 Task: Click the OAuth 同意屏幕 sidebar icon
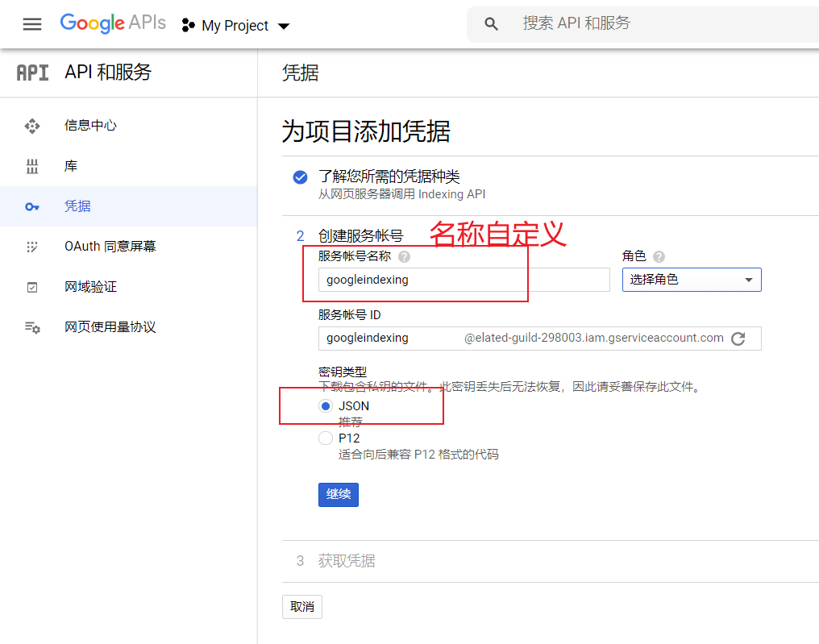click(x=32, y=247)
